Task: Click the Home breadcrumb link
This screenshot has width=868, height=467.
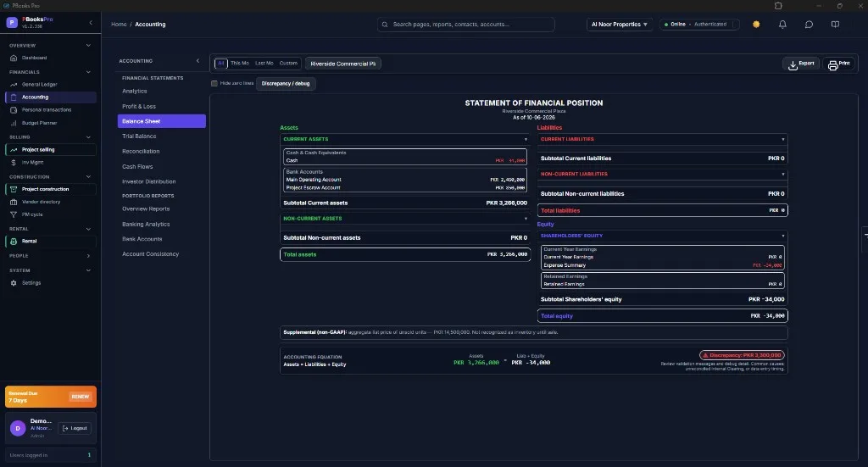Action: pos(119,25)
